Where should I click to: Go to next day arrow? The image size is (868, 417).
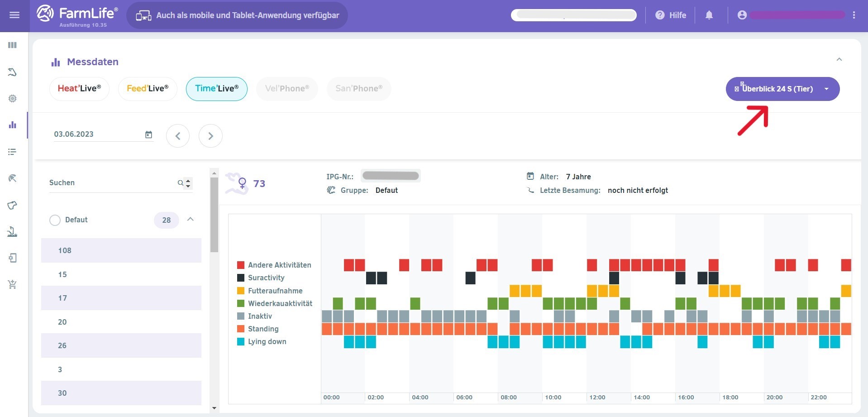[210, 136]
